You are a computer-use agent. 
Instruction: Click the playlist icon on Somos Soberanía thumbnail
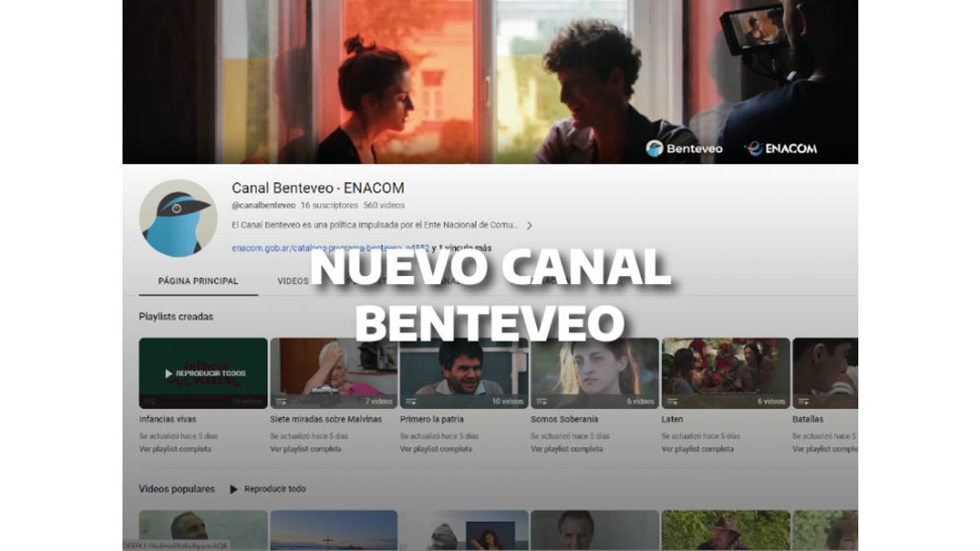[542, 402]
